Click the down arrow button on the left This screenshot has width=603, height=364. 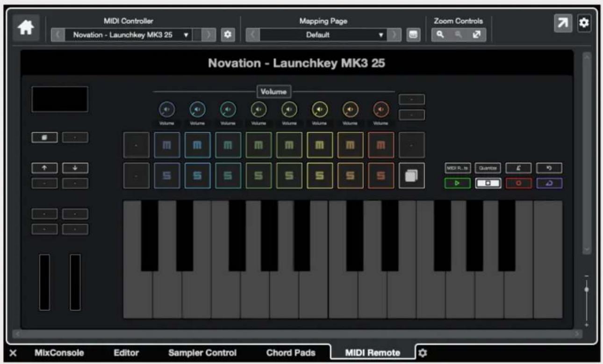point(75,168)
